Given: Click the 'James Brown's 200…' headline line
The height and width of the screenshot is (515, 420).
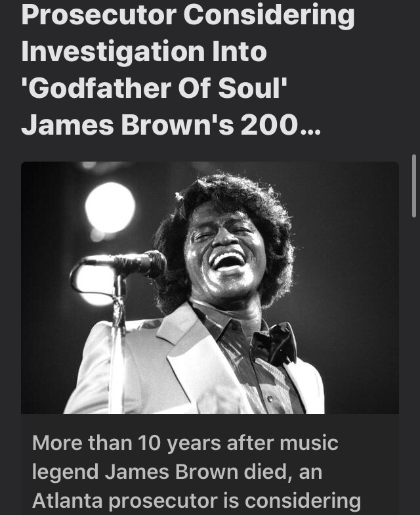Looking at the screenshot, I should (x=171, y=125).
